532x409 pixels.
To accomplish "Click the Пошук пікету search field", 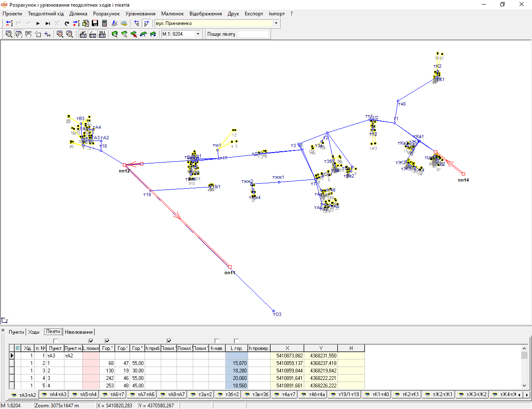I will point(253,34).
